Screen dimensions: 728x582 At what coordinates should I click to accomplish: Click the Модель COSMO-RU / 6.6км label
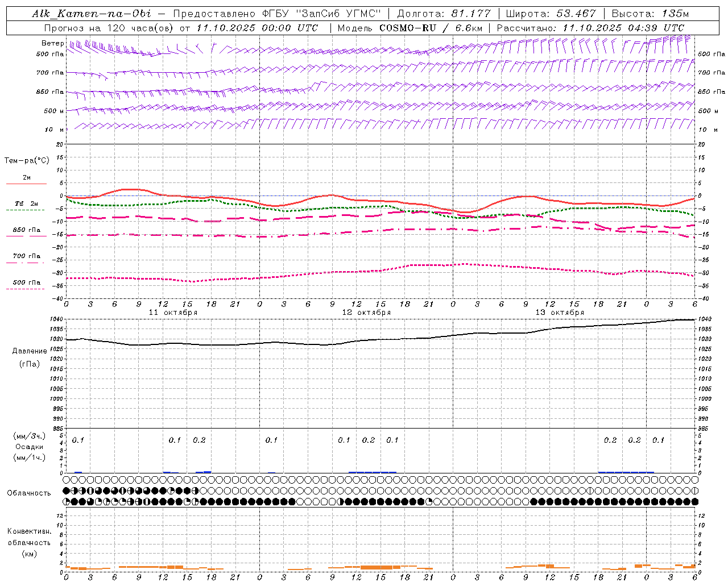411,28
